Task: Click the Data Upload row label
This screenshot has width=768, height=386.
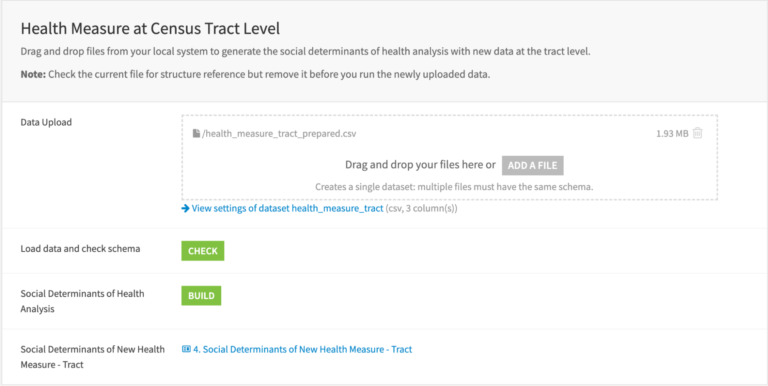Action: pos(46,122)
